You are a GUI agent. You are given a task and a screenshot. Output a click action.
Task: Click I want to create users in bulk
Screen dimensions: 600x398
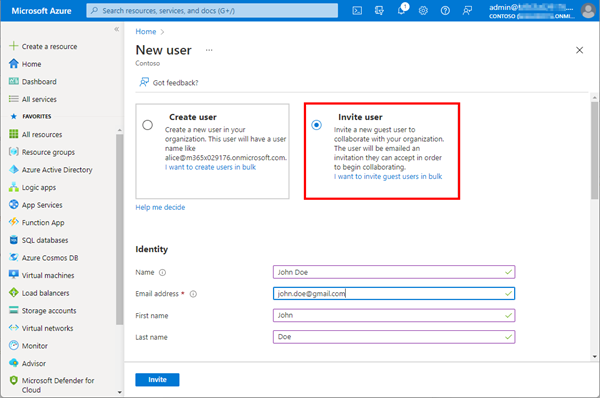tap(210, 167)
